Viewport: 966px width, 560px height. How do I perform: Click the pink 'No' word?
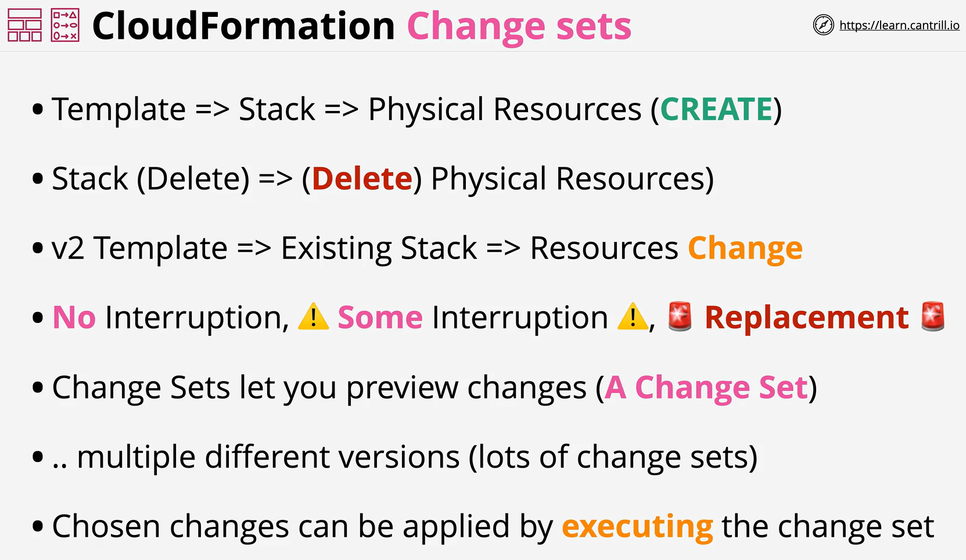tap(74, 318)
